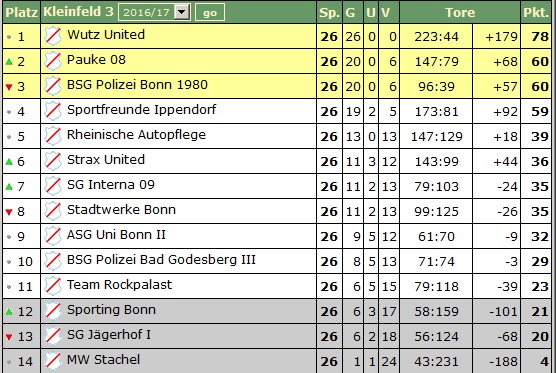
Task: Select the Tore column header
Action: [x=460, y=12]
